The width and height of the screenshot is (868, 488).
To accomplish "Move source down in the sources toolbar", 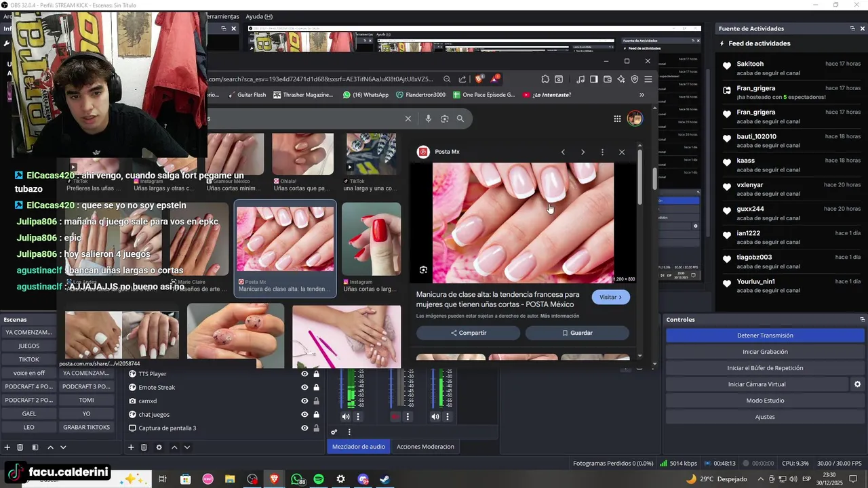I will pos(187,447).
